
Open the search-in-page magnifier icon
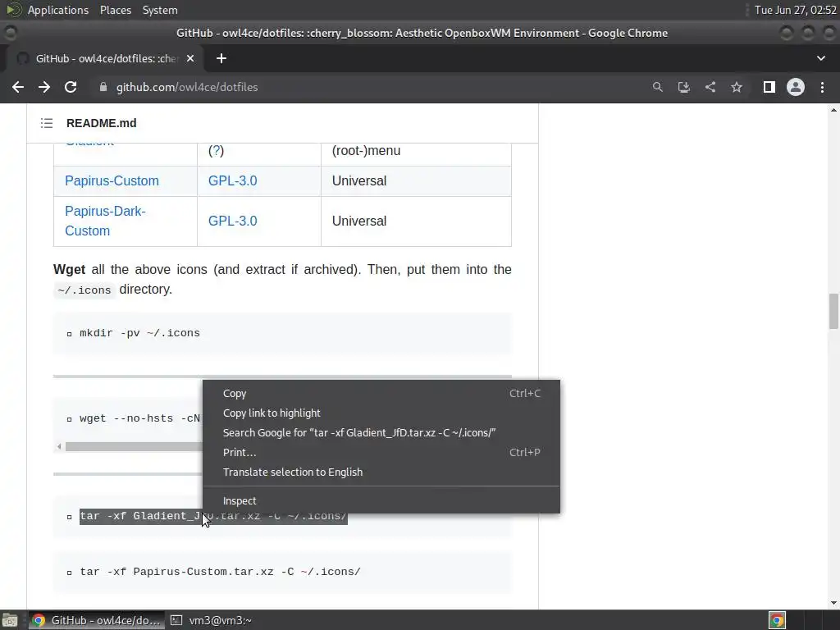coord(657,87)
